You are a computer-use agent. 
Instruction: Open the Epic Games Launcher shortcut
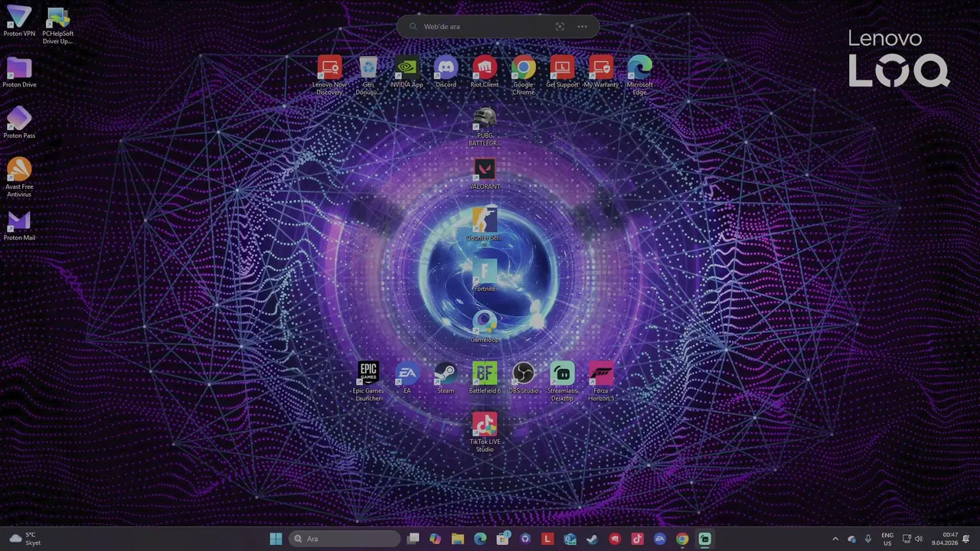(368, 381)
